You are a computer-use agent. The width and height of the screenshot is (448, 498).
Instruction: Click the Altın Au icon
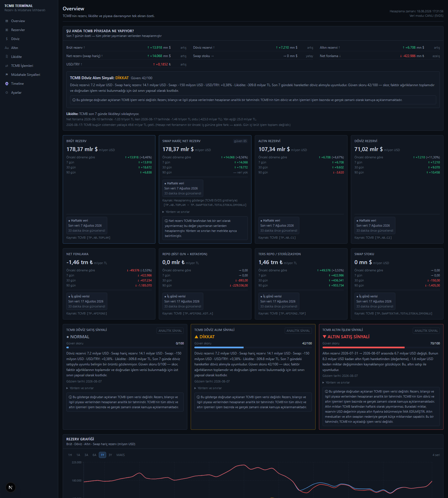(x=7, y=48)
